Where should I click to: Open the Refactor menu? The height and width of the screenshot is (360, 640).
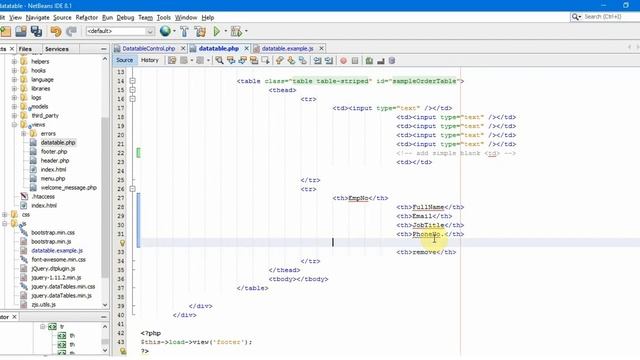87,18
